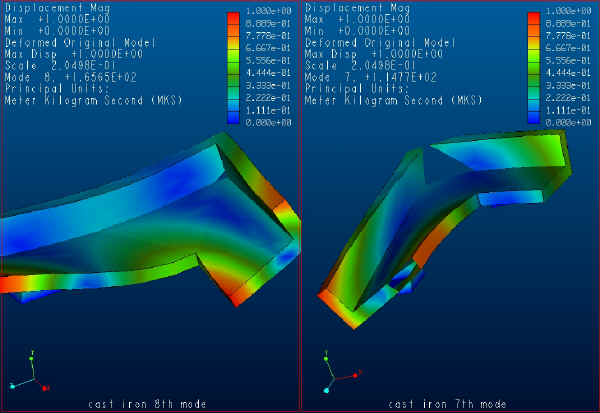600x413 pixels.
Task: Click legend value 8.889e-01 in 8th mode view
Action: tap(268, 23)
